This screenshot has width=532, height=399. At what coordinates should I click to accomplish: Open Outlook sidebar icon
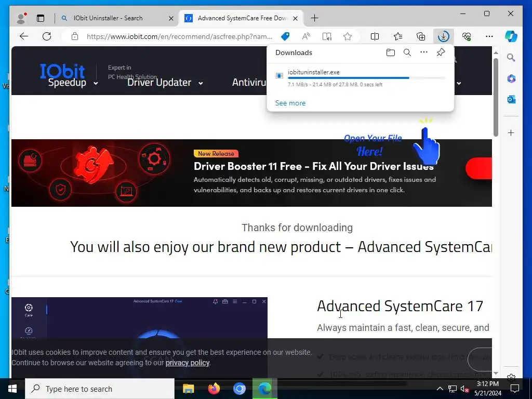tap(511, 99)
